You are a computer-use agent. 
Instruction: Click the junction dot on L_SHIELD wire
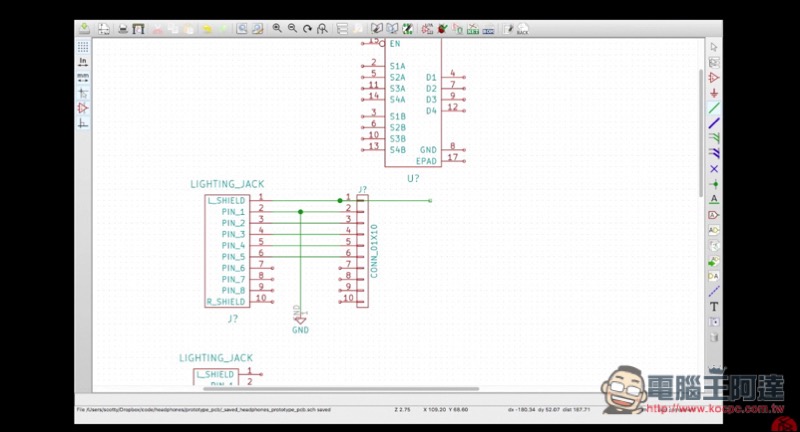coord(340,200)
